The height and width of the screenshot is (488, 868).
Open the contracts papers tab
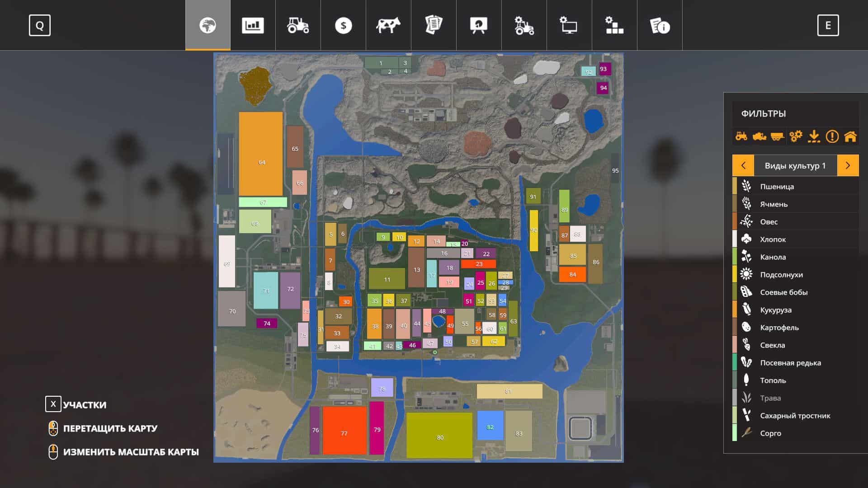click(434, 25)
